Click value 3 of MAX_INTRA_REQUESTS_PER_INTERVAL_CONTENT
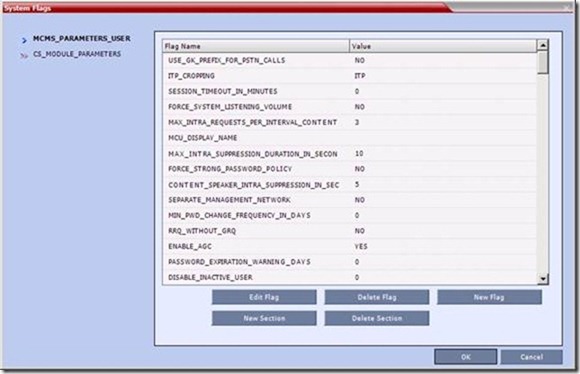Viewport: 580px width, 374px height. tap(357, 122)
